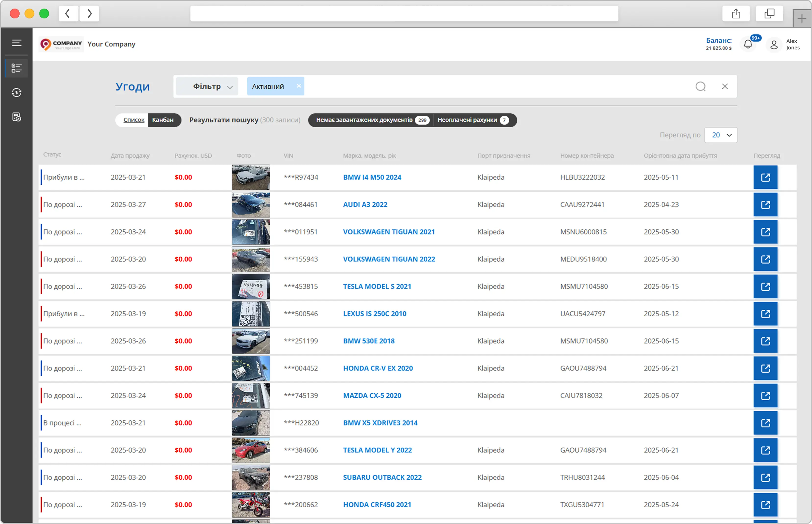Open HONDA CRF450 2021 link
Screen dimensions: 812x524
tap(377, 505)
